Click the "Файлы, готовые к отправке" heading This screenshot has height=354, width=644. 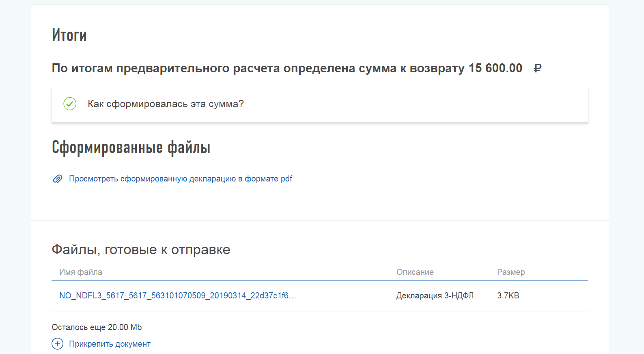tap(141, 250)
